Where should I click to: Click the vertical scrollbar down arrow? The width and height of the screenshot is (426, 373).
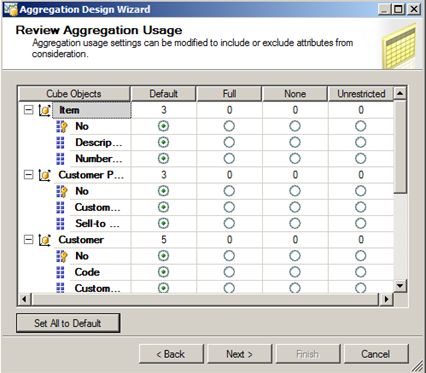coord(400,286)
